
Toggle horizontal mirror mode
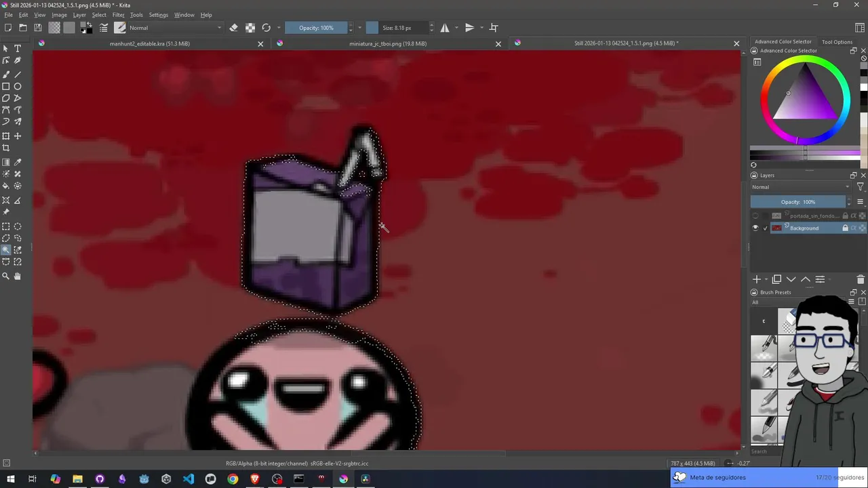click(445, 28)
